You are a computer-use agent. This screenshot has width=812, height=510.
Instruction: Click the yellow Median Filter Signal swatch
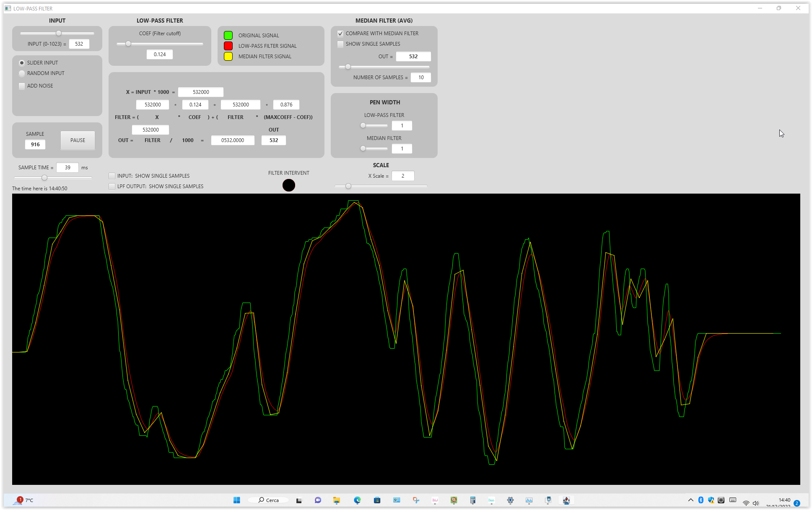click(x=228, y=57)
